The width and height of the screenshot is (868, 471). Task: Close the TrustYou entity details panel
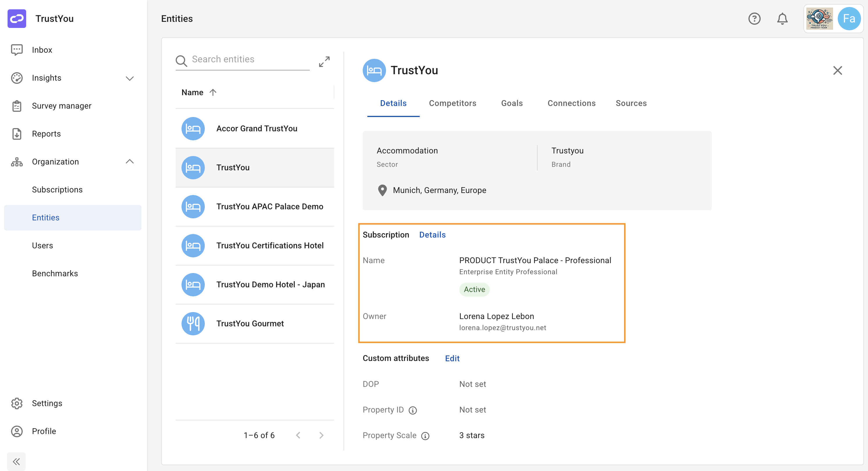point(837,70)
